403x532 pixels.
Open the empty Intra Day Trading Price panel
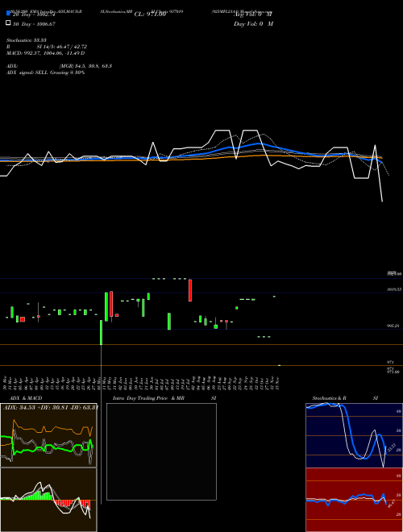click(x=161, y=451)
